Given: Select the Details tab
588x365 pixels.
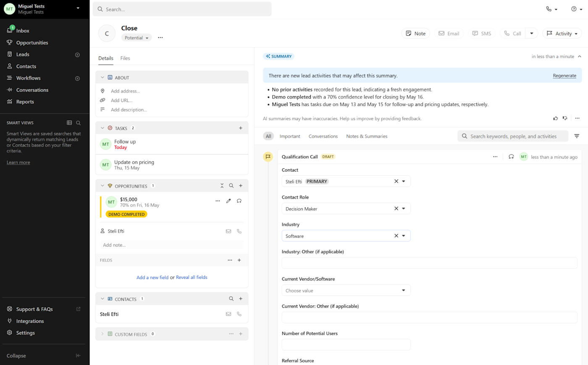Looking at the screenshot, I should [106, 58].
